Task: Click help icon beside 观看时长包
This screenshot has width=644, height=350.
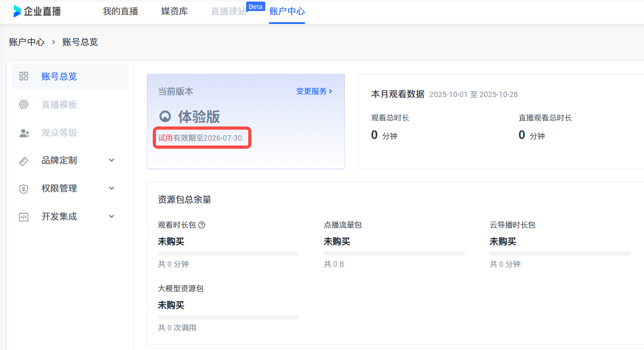Action: pyautogui.click(x=202, y=225)
